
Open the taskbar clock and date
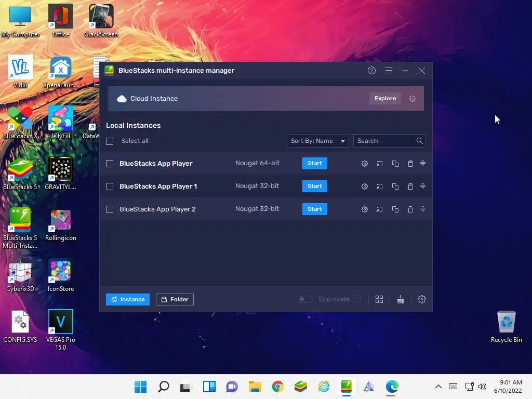(x=508, y=387)
